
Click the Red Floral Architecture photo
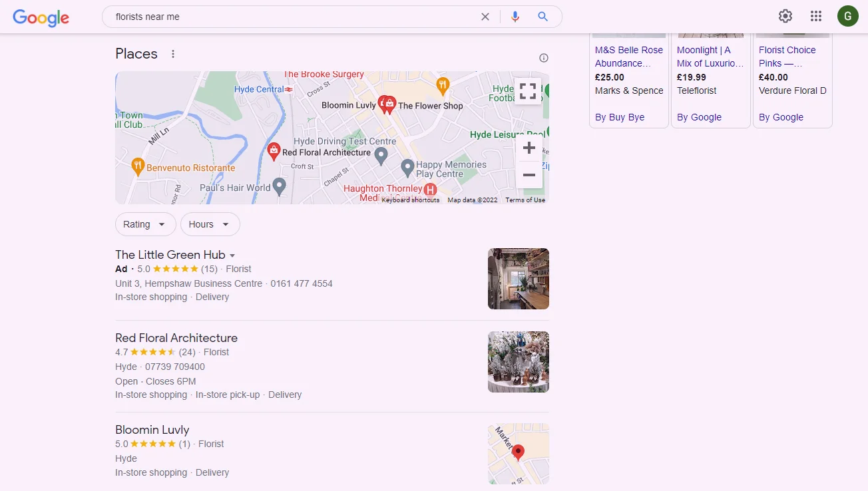pos(518,362)
